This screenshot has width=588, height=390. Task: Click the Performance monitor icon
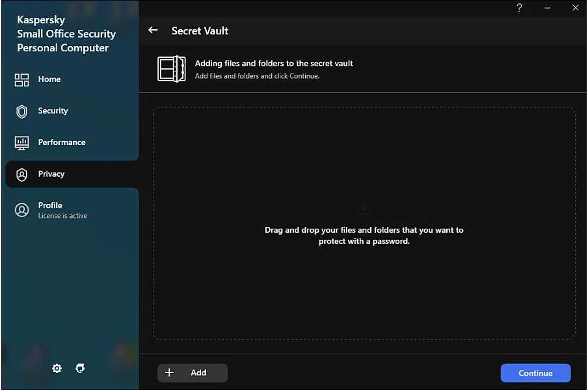pos(21,143)
